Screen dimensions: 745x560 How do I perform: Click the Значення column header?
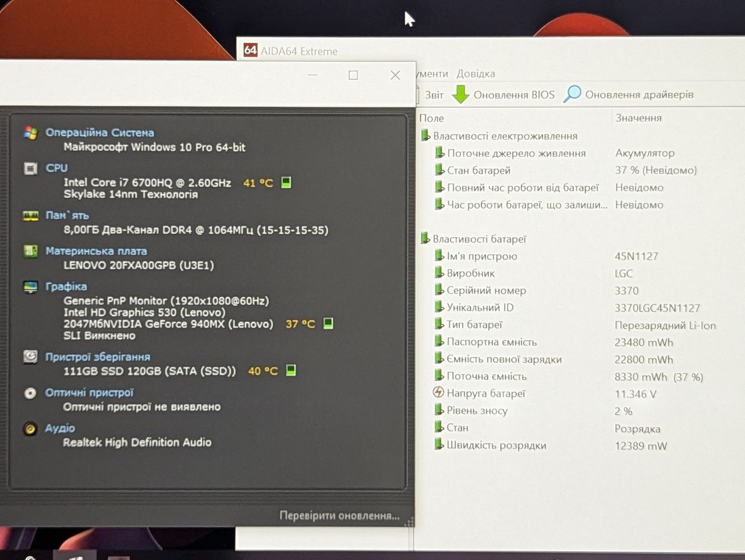[x=638, y=118]
